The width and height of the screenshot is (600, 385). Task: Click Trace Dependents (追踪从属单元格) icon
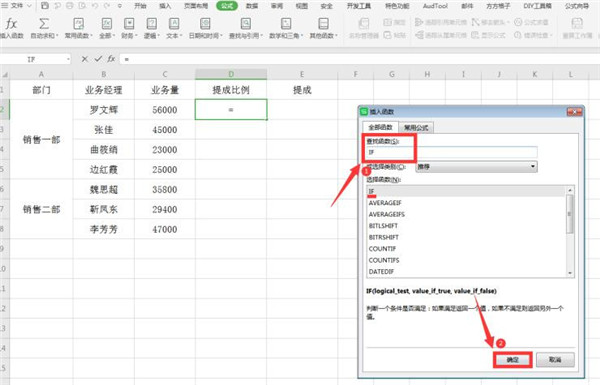pyautogui.click(x=419, y=35)
